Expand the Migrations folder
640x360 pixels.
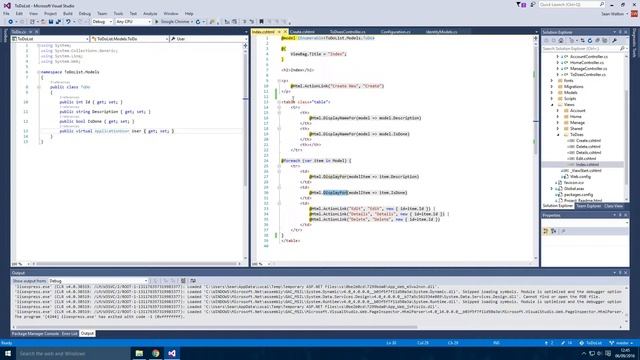coord(552,87)
